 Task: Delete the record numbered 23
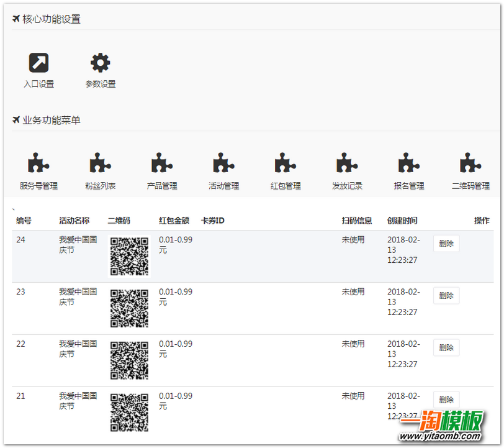[x=446, y=295]
